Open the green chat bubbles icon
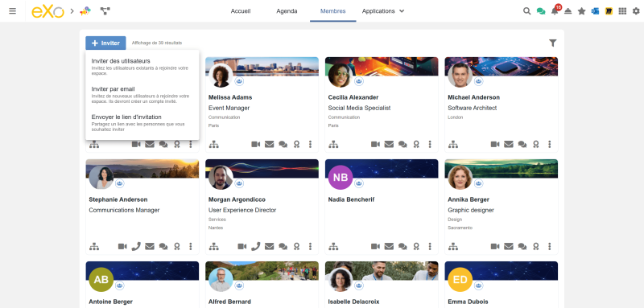The width and height of the screenshot is (644, 308). point(541,11)
